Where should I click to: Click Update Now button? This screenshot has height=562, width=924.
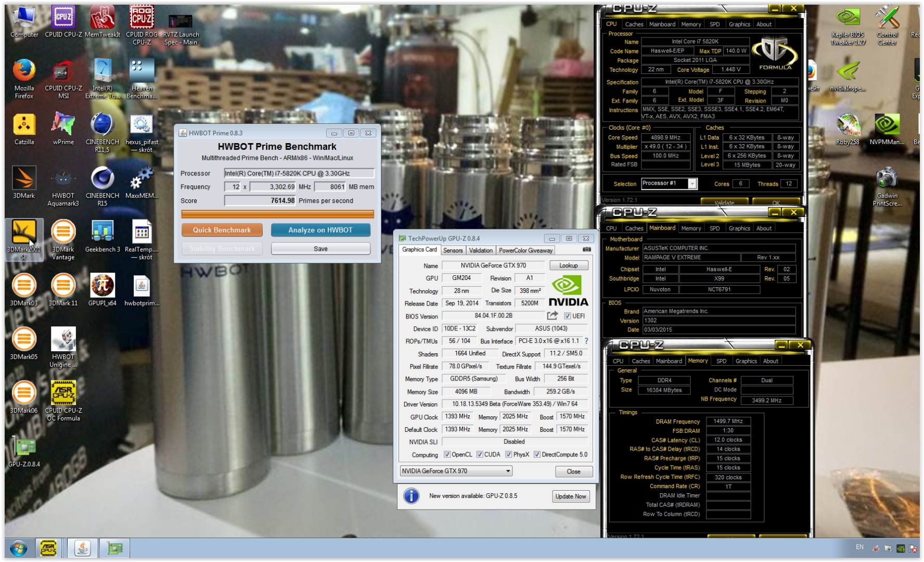[570, 496]
